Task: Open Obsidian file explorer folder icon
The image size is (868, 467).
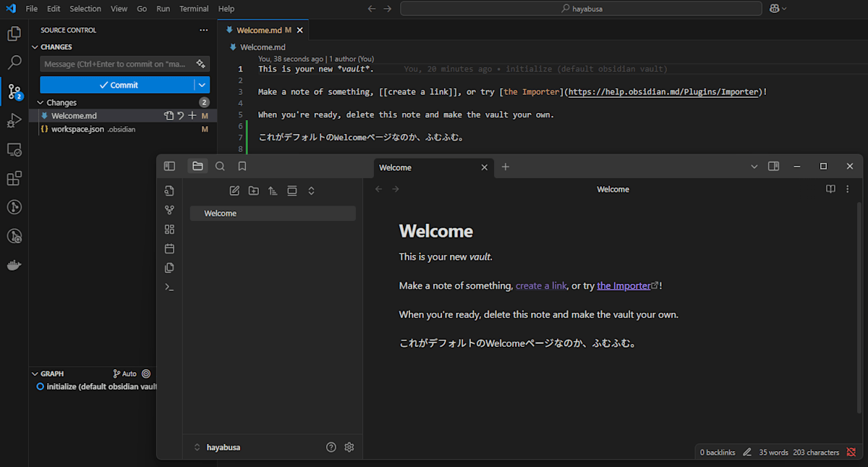Action: point(197,167)
